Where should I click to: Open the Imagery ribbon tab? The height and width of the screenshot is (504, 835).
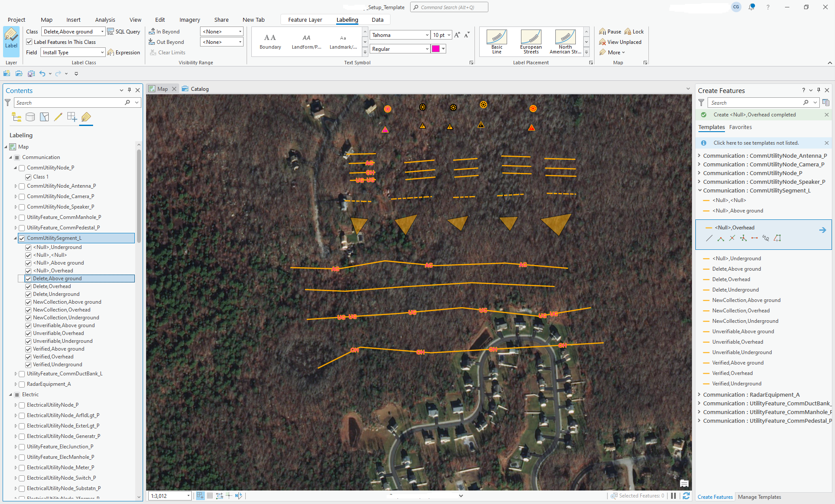coord(189,20)
